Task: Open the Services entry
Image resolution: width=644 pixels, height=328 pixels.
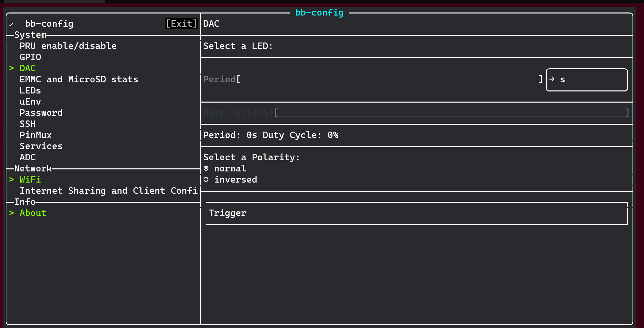Action: click(x=41, y=146)
